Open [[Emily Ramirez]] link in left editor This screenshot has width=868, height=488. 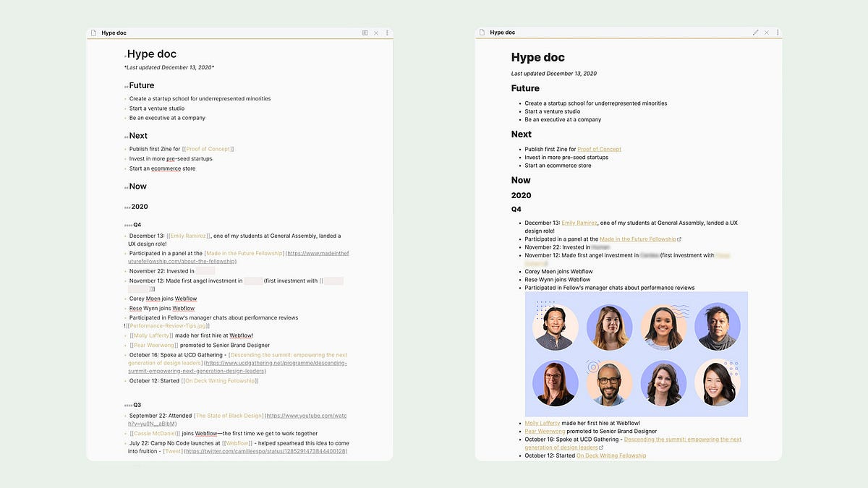coord(189,236)
